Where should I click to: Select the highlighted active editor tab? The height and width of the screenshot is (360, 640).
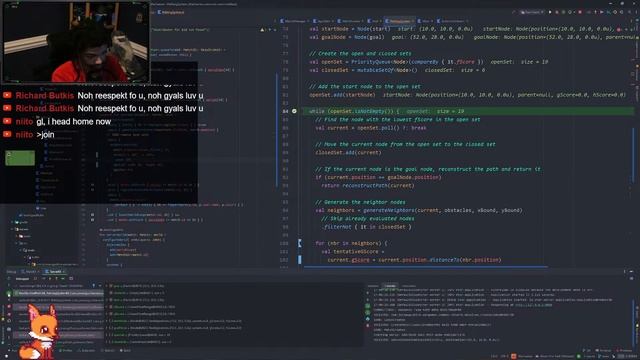point(399,21)
